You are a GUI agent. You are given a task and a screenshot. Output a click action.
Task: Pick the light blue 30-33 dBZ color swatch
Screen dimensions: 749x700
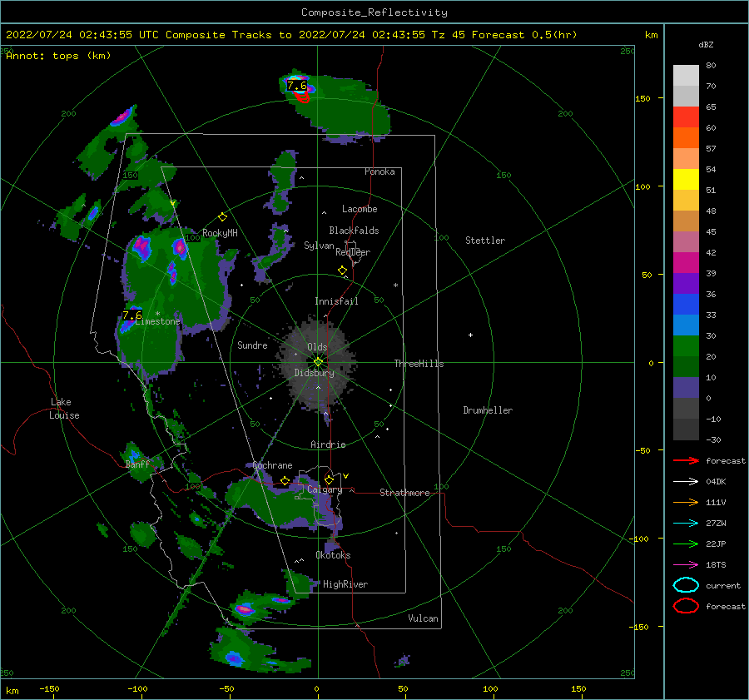[686, 325]
